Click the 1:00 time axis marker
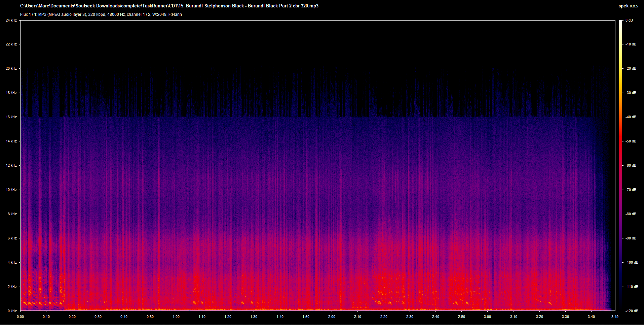Screen dimensions: 644x325 pyautogui.click(x=176, y=317)
